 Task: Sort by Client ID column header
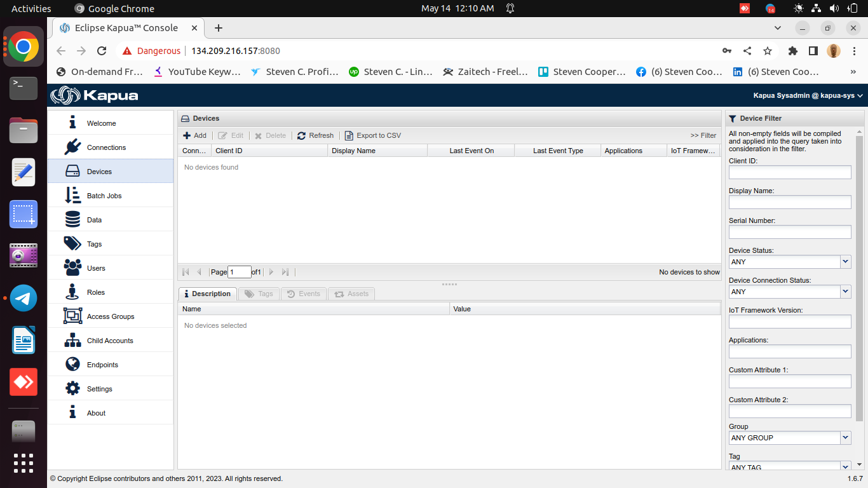[x=269, y=151]
